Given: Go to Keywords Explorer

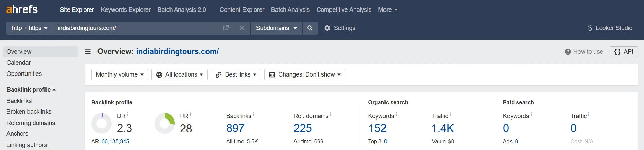Looking at the screenshot, I should point(126,10).
